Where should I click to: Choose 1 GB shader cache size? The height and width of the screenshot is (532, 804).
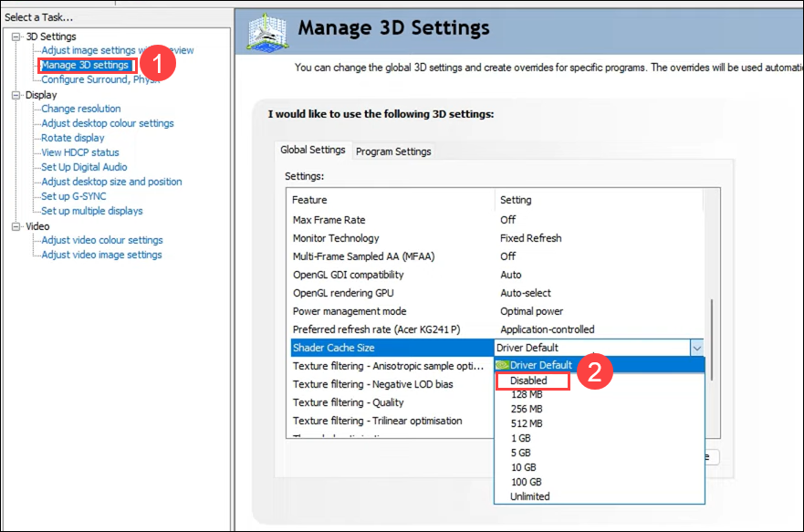(521, 438)
